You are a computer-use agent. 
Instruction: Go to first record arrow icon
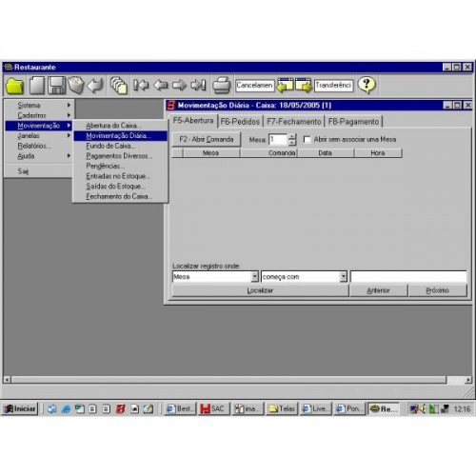pos(141,85)
